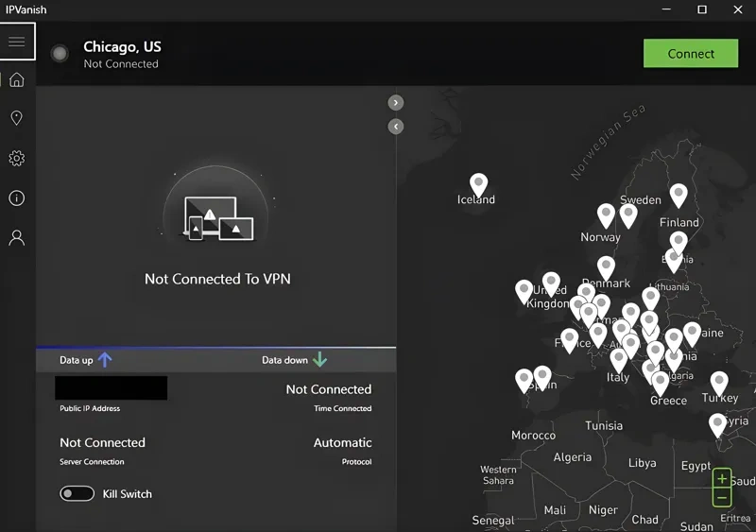The width and height of the screenshot is (756, 532).
Task: Select the Turkey server pin
Action: [719, 383]
